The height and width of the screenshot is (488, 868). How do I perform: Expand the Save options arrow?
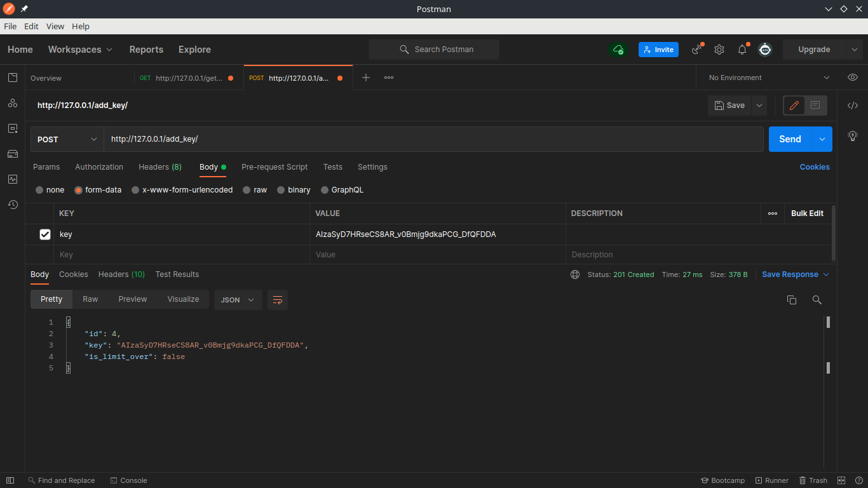[759, 105]
